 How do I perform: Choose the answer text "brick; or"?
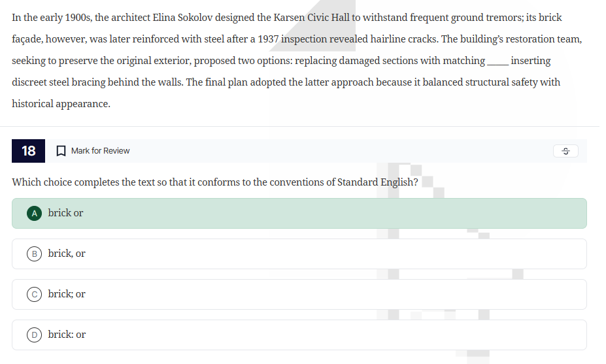[67, 294]
